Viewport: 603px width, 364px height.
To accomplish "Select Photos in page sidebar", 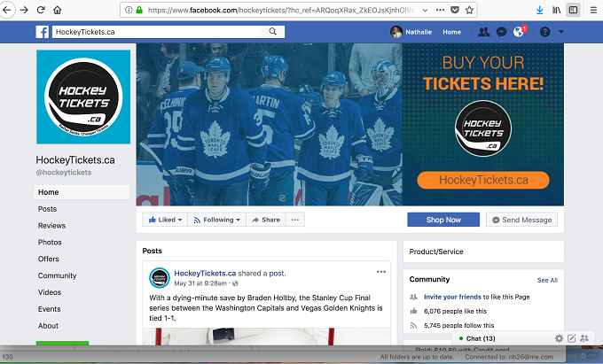I will pyautogui.click(x=50, y=243).
